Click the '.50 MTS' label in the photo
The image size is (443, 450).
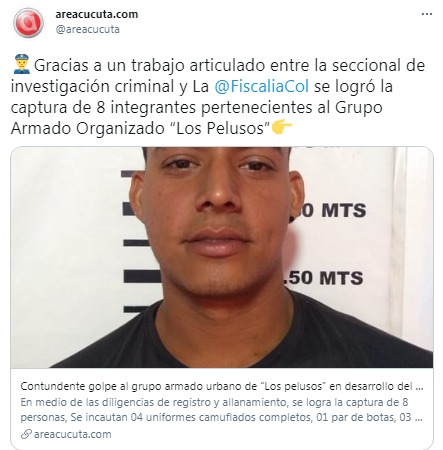pyautogui.click(x=323, y=278)
